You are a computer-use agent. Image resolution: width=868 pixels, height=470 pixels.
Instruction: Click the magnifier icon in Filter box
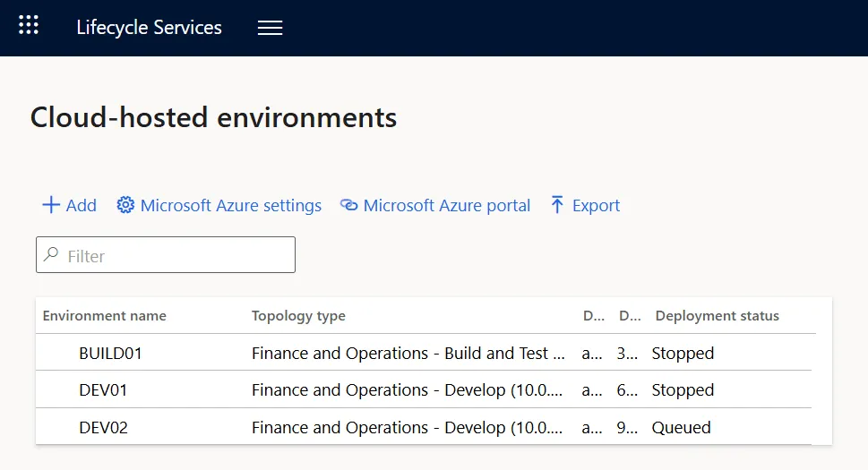(51, 254)
